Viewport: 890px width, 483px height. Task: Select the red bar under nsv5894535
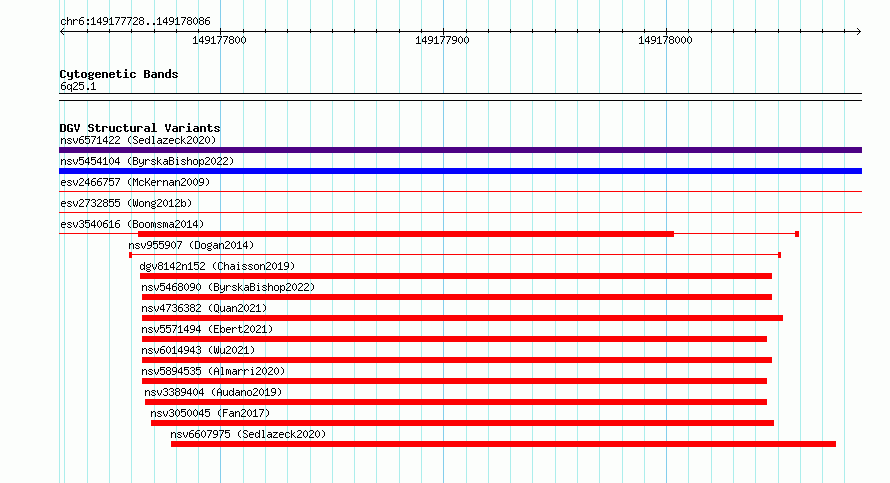click(x=454, y=381)
